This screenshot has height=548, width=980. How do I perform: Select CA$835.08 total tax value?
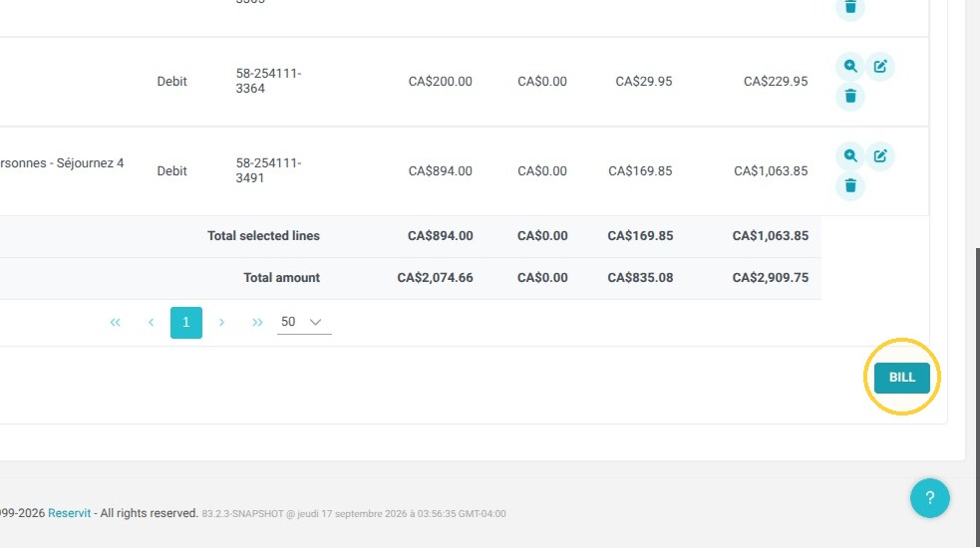click(x=640, y=277)
